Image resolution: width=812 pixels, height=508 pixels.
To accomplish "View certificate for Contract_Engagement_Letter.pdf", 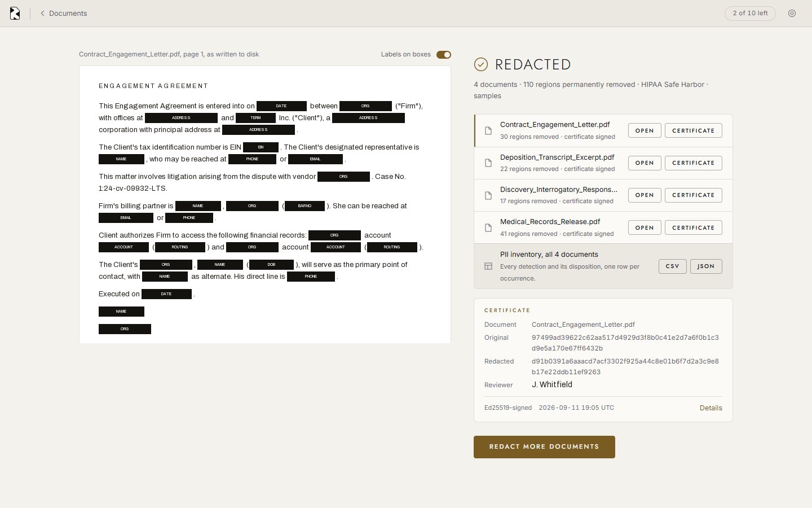I will [694, 130].
